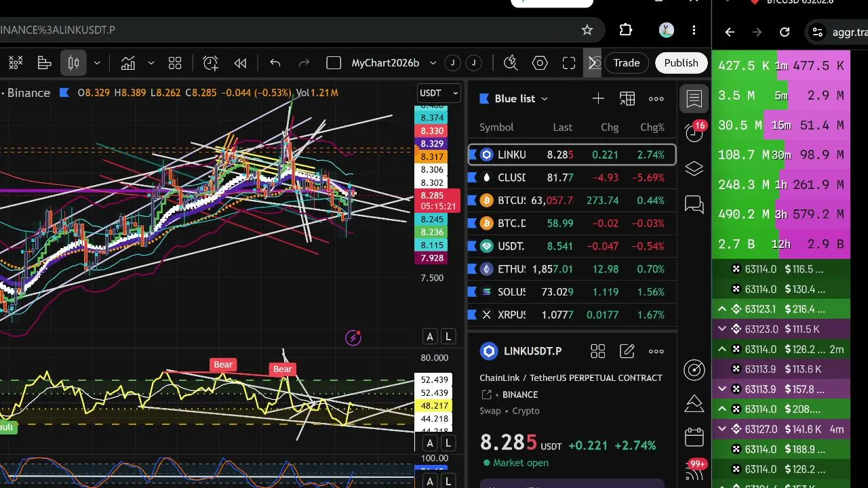Redo the chart action
Viewport: 868px width, 488px height.
[304, 63]
